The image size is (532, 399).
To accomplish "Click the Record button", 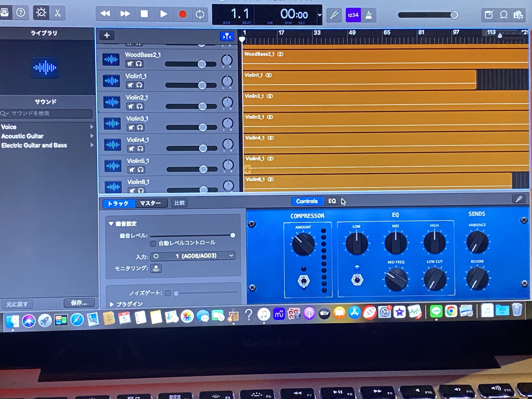I will tap(182, 14).
